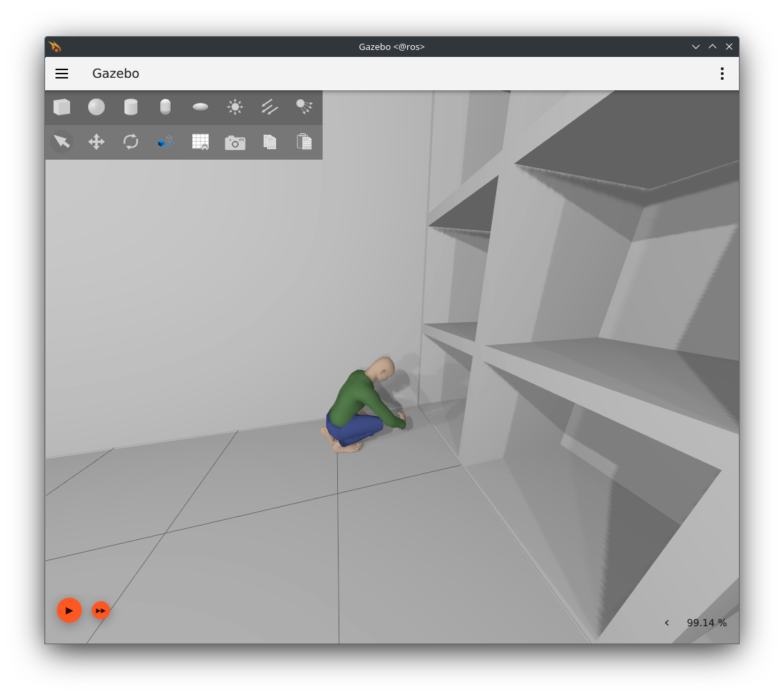Viewport: 784px width, 697px height.
Task: Expand the real time factor stats chevron
Action: tap(667, 623)
